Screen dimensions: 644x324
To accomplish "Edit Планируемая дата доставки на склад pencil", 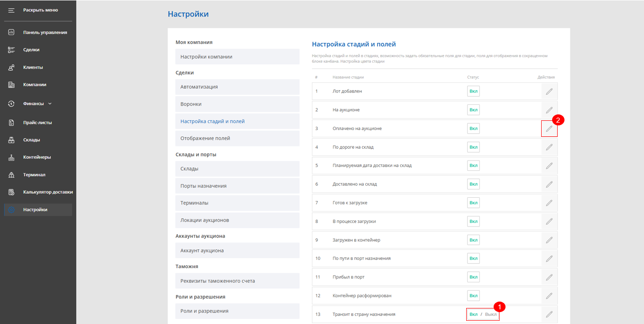I will pyautogui.click(x=549, y=166).
